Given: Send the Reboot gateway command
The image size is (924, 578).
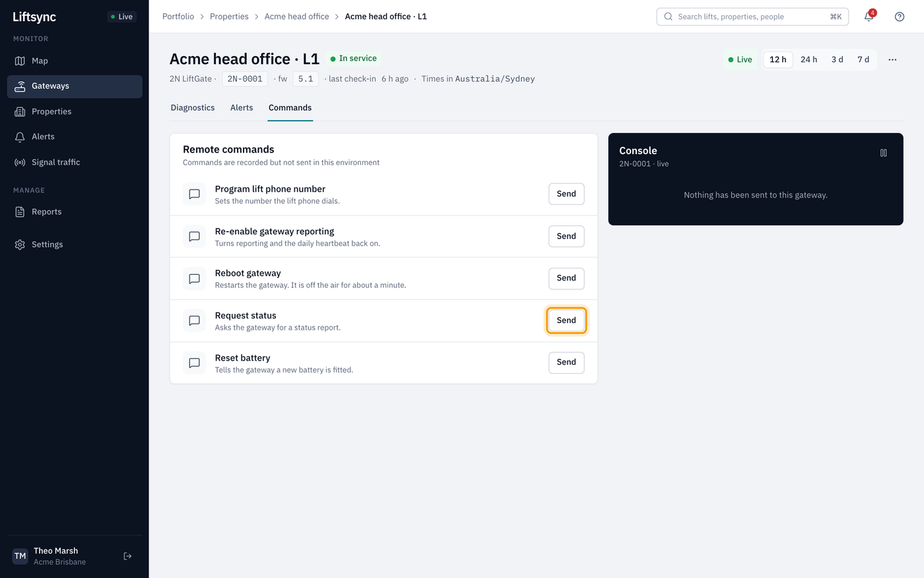Looking at the screenshot, I should point(566,278).
